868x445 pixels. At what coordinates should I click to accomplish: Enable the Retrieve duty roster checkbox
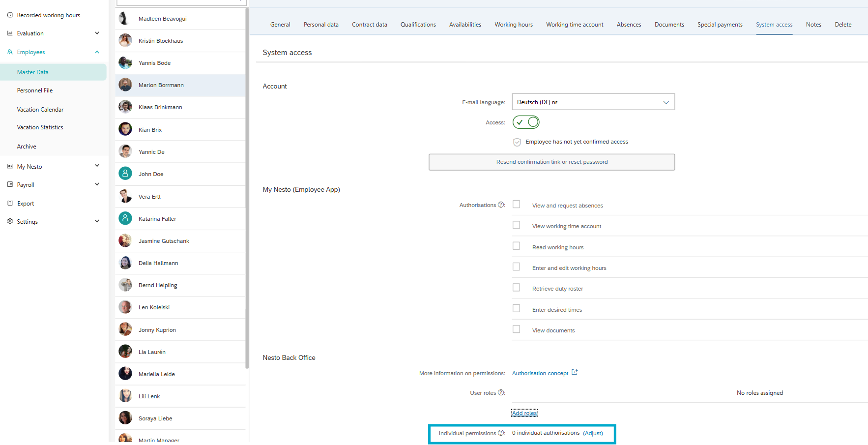tap(516, 288)
